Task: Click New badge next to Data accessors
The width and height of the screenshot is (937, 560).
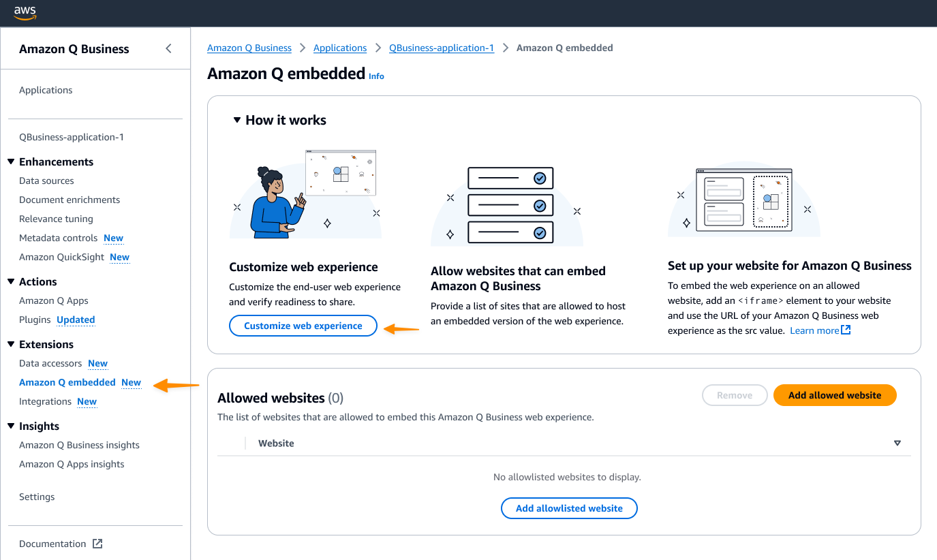Action: [97, 363]
